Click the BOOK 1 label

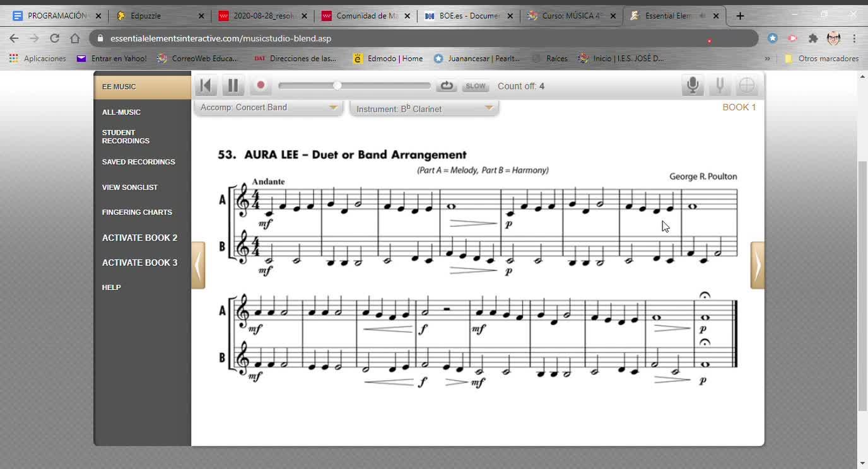click(x=739, y=107)
